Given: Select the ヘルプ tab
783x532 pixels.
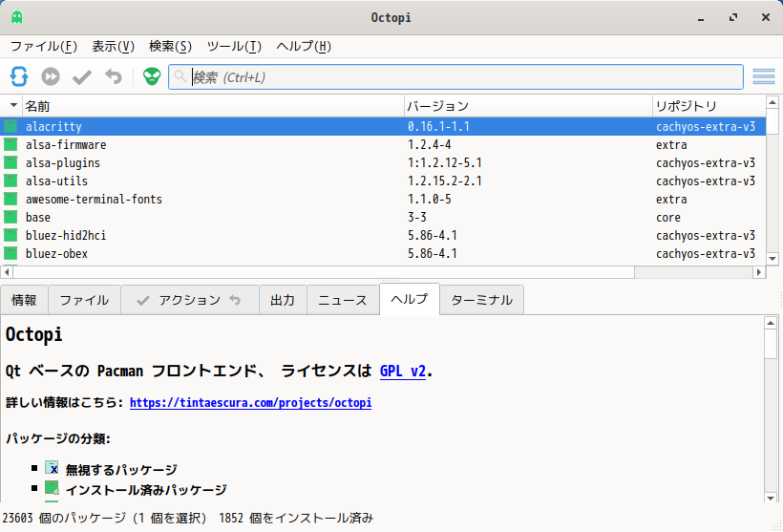Looking at the screenshot, I should [410, 299].
